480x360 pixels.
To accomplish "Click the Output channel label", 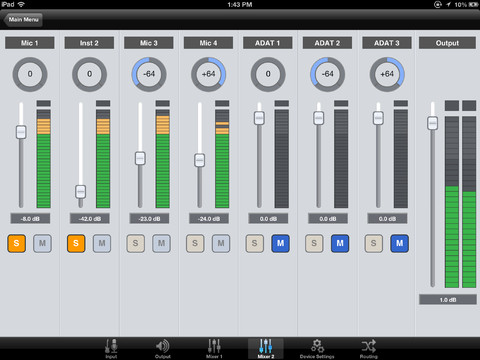I will point(447,43).
